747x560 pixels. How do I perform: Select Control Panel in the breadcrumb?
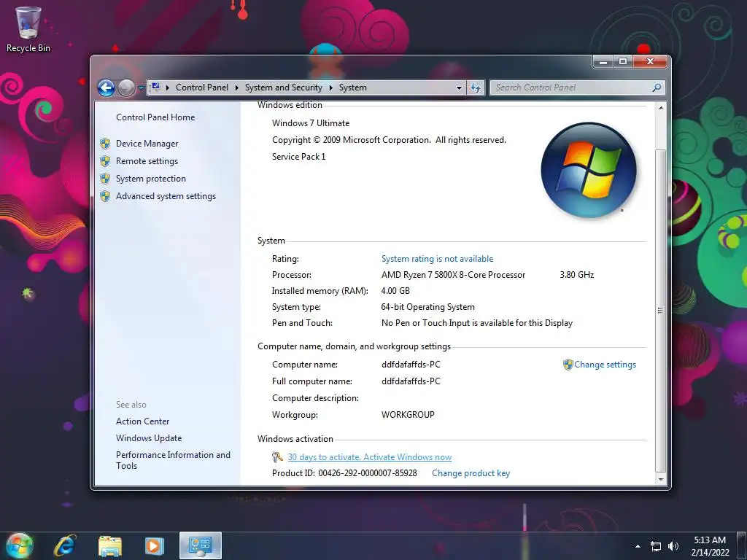(x=202, y=87)
